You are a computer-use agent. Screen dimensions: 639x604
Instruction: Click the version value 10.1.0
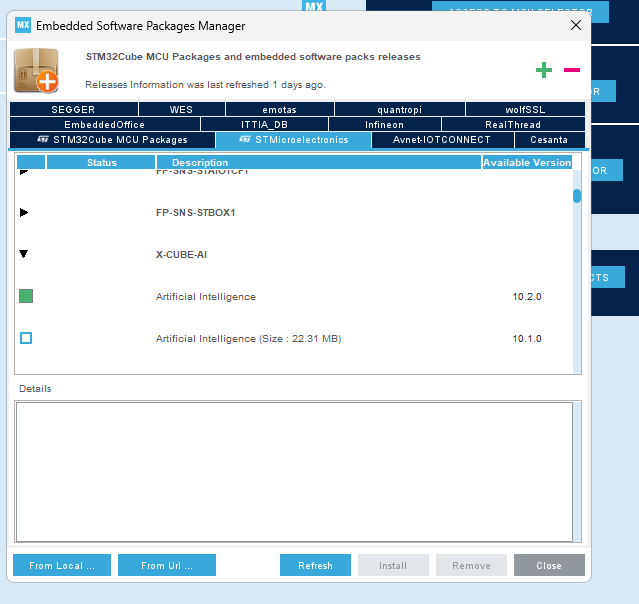click(x=527, y=339)
